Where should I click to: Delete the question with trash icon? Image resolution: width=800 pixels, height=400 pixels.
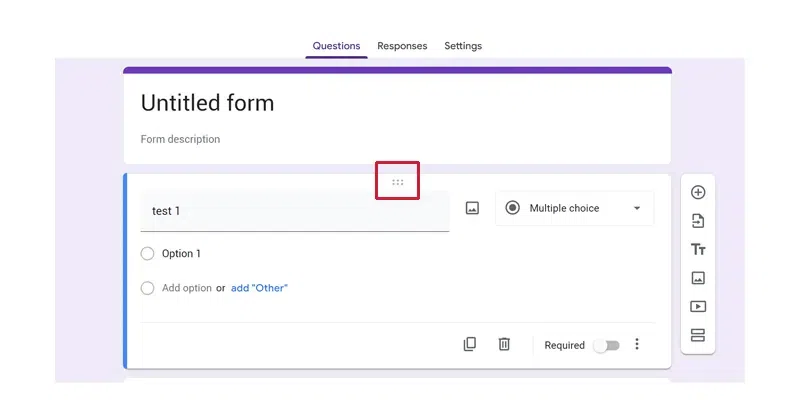point(504,344)
